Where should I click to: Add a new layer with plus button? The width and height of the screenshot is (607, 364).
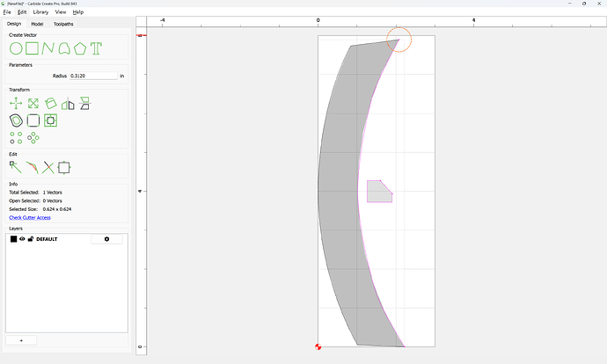(21, 340)
